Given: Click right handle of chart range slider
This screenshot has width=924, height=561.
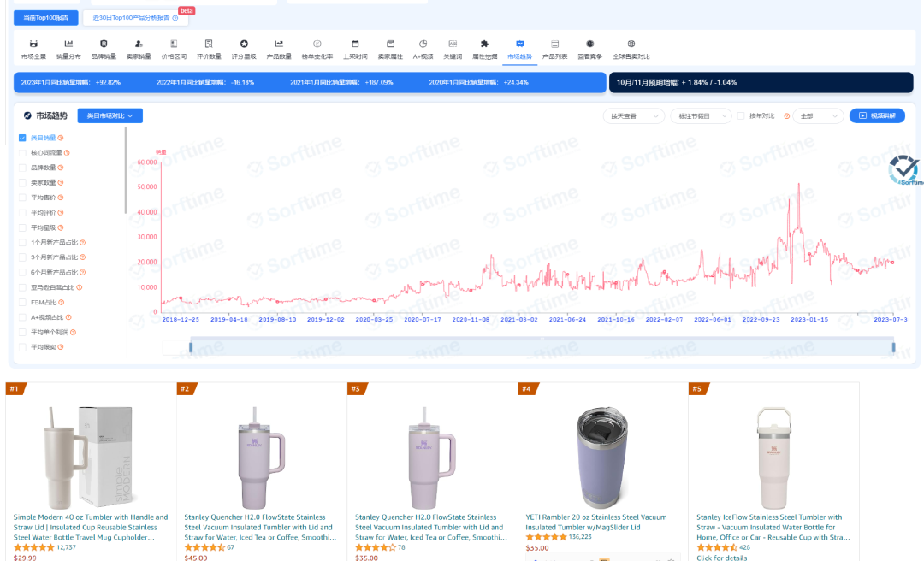Looking at the screenshot, I should (893, 348).
